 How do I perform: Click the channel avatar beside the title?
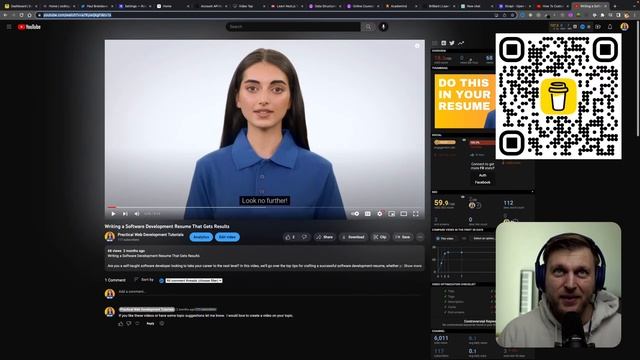pyautogui.click(x=109, y=237)
